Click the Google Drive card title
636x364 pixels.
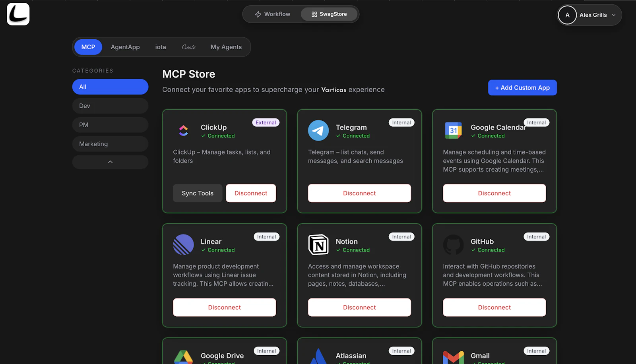(222, 356)
